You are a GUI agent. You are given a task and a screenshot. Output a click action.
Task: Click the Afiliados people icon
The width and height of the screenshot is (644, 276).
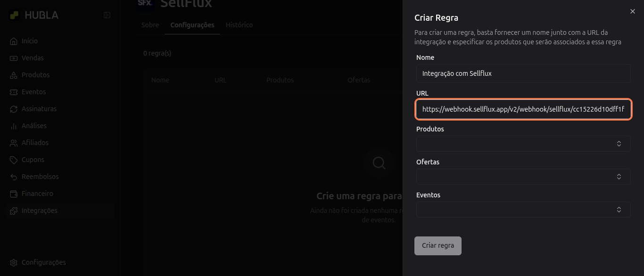14,143
